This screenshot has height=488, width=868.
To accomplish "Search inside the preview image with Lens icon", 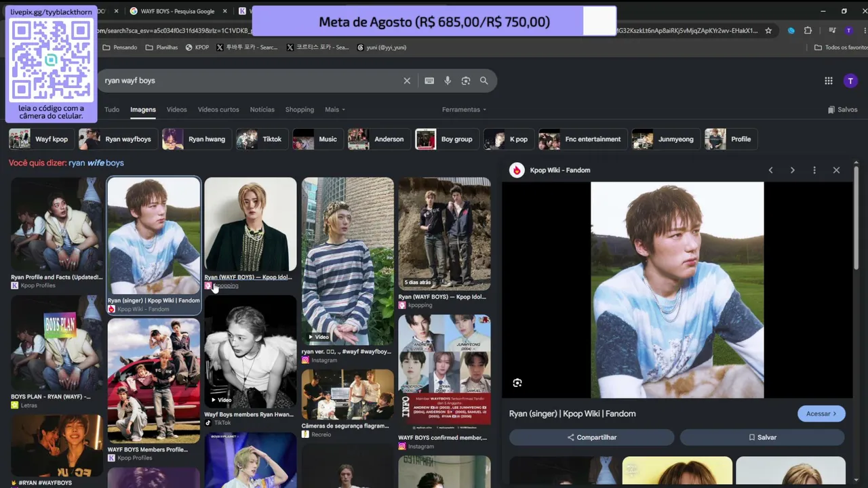I will tap(517, 383).
